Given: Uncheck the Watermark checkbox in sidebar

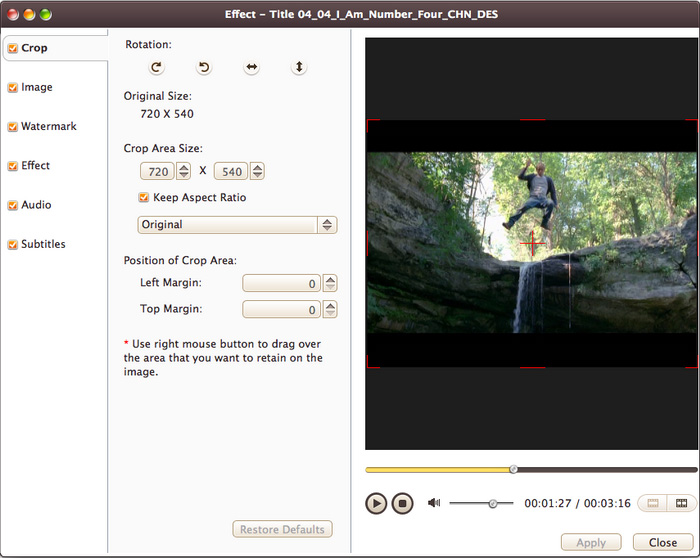Looking at the screenshot, I should pyautogui.click(x=12, y=127).
